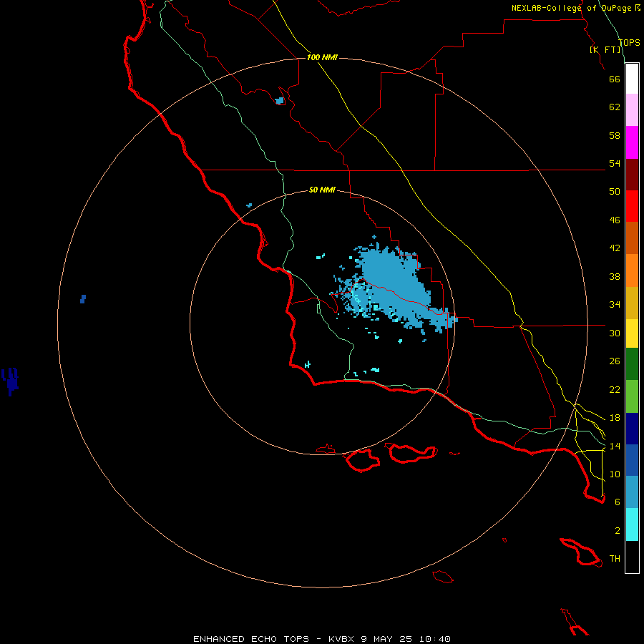The height and width of the screenshot is (644, 644).
Task: Click the '50 NMI' range ring label
Action: [322, 190]
